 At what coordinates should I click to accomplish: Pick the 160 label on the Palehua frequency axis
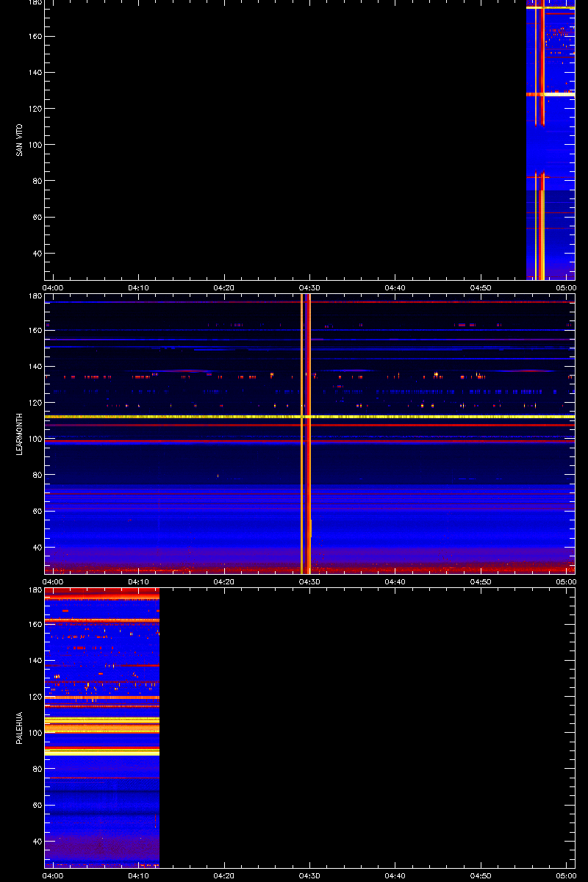point(35,624)
